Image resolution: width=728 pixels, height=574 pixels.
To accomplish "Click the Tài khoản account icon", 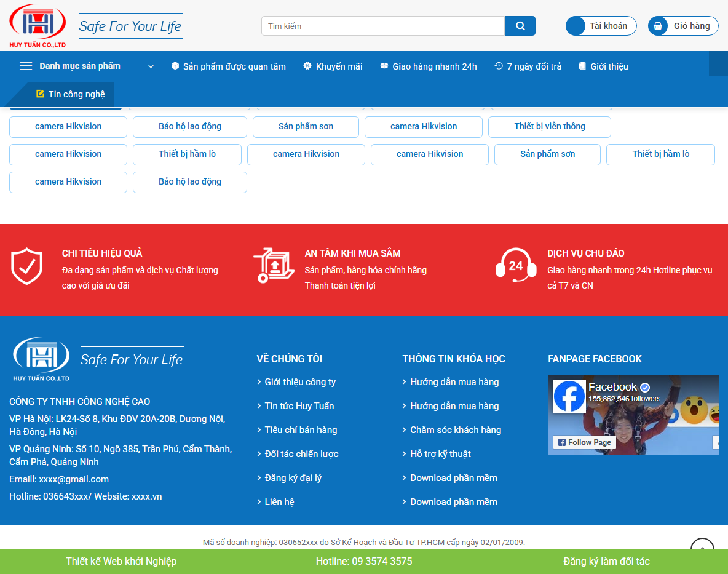I will click(x=576, y=26).
